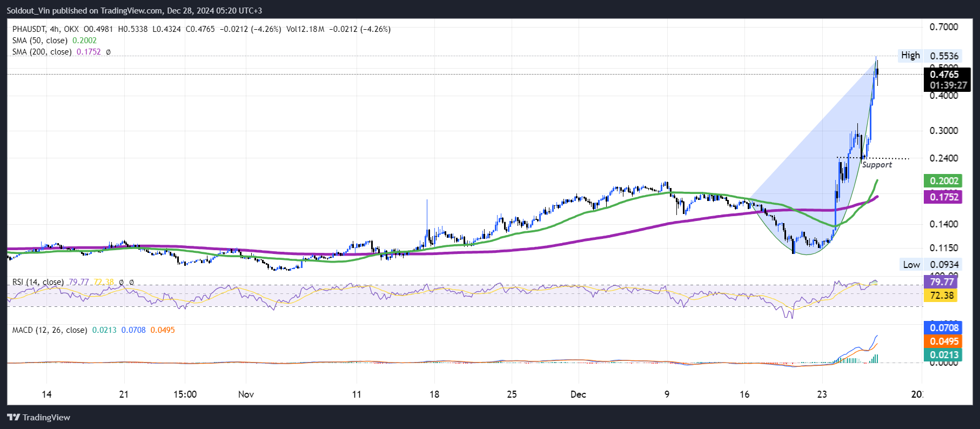This screenshot has width=980, height=429.
Task: Click date 16 on time axis
Action: click(744, 394)
